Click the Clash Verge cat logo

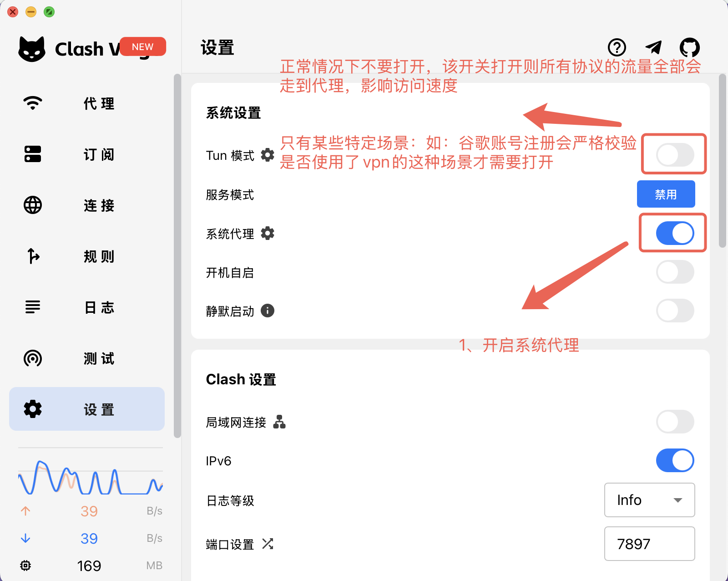pos(32,49)
